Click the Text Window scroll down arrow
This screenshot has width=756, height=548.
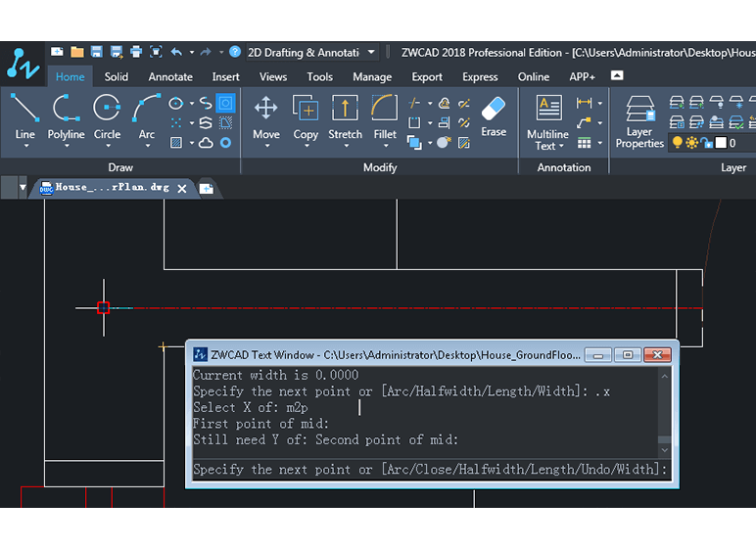coord(664,450)
